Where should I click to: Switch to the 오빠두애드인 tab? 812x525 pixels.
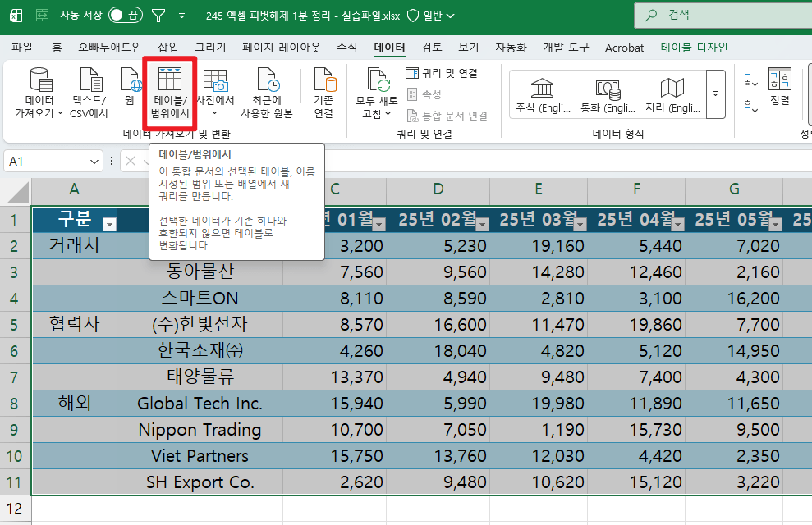(x=110, y=48)
